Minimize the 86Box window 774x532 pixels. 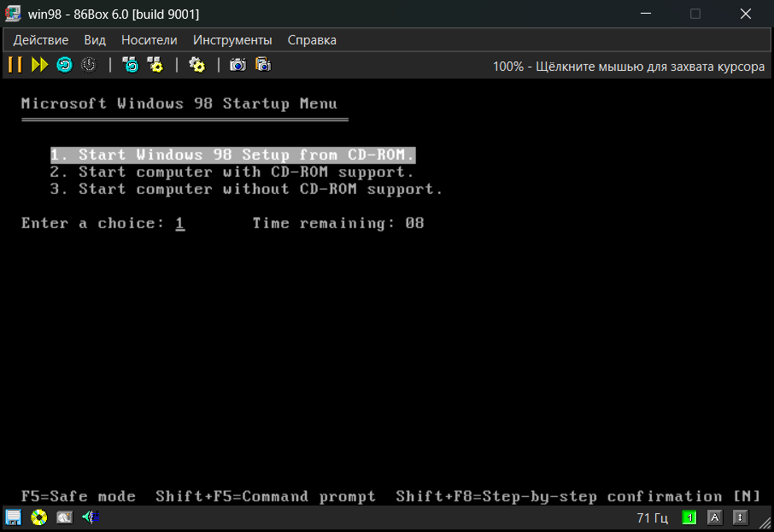tap(646, 14)
